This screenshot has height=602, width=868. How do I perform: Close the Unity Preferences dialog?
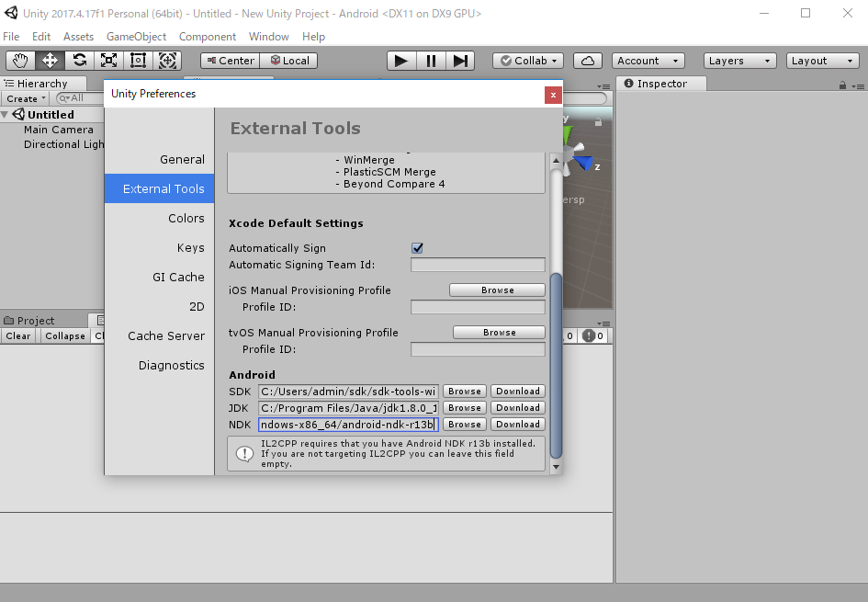click(552, 96)
